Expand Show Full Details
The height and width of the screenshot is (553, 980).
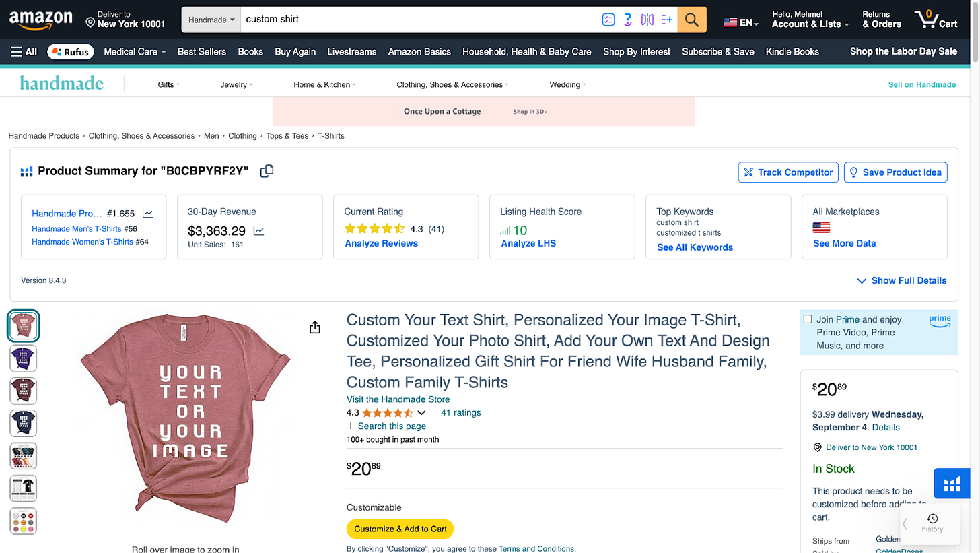pyautogui.click(x=902, y=280)
